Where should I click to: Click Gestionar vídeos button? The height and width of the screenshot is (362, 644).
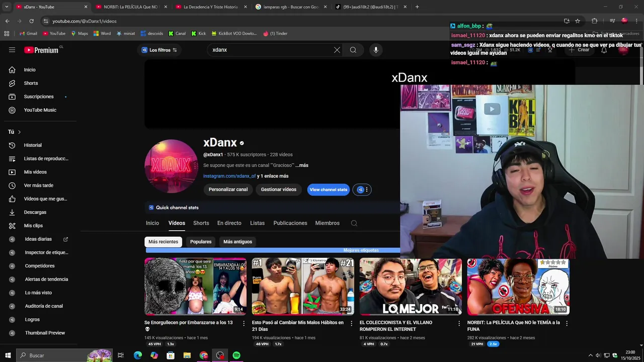coord(279,190)
